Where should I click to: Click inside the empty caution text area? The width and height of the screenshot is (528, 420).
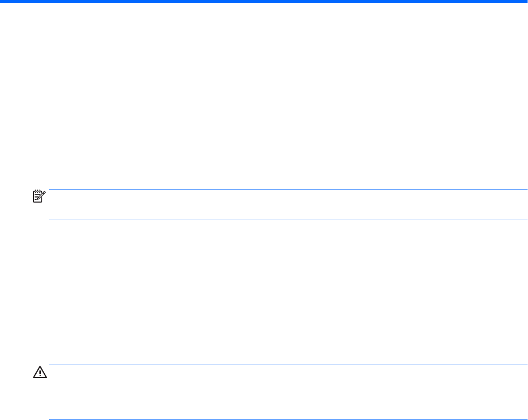tap(287, 392)
